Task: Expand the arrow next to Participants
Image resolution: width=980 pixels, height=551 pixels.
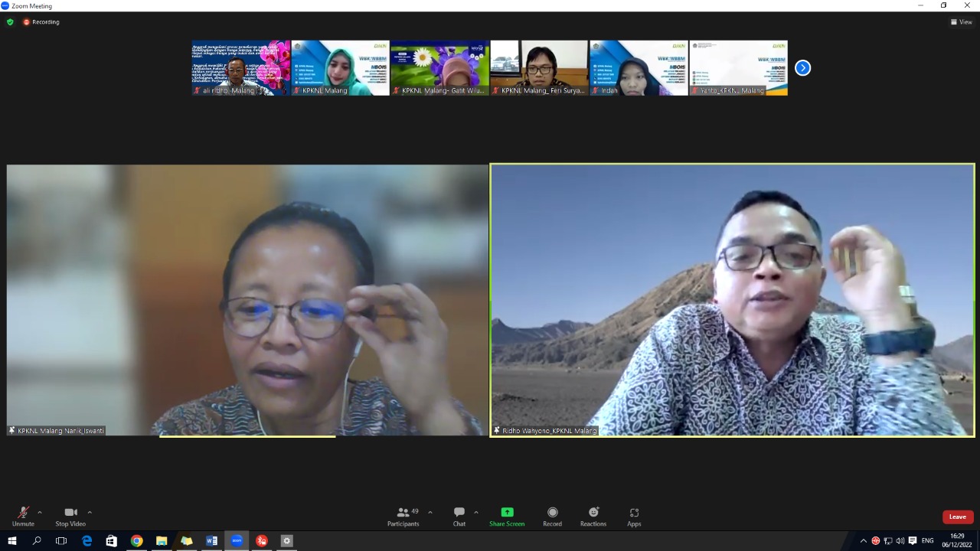Action: pos(430,512)
